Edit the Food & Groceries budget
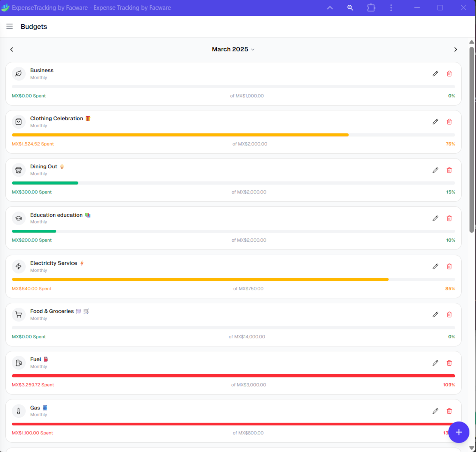This screenshot has width=476, height=452. click(435, 315)
